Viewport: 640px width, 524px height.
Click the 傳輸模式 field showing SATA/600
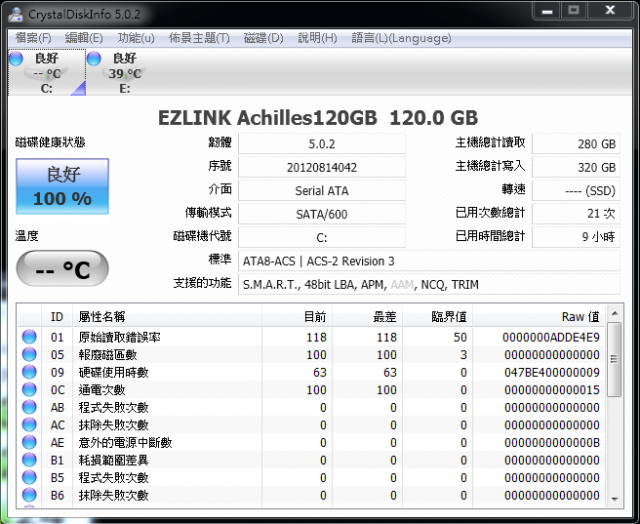[322, 214]
